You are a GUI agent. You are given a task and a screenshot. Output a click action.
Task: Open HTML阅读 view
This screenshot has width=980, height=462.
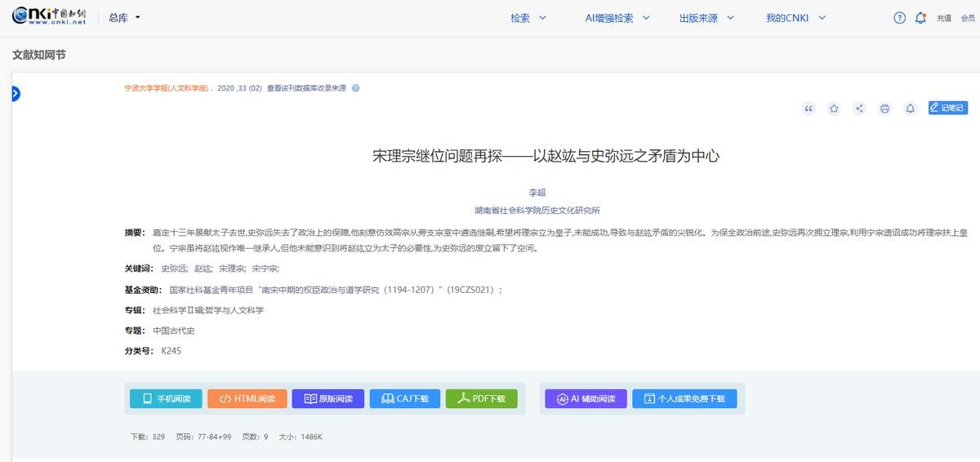247,398
